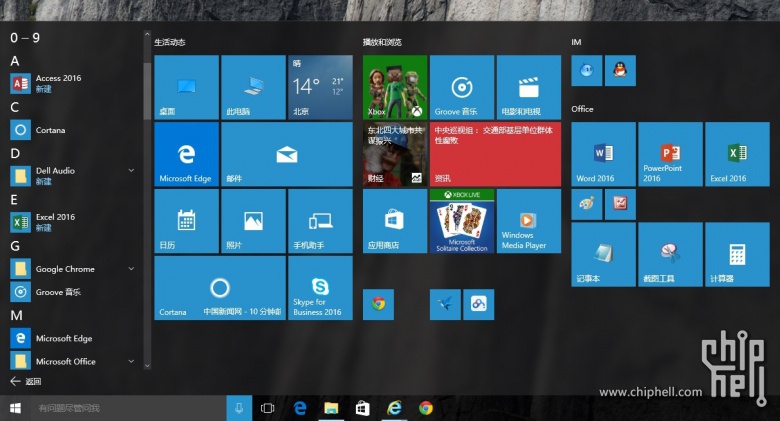Open the Xbox tile

tap(395, 87)
